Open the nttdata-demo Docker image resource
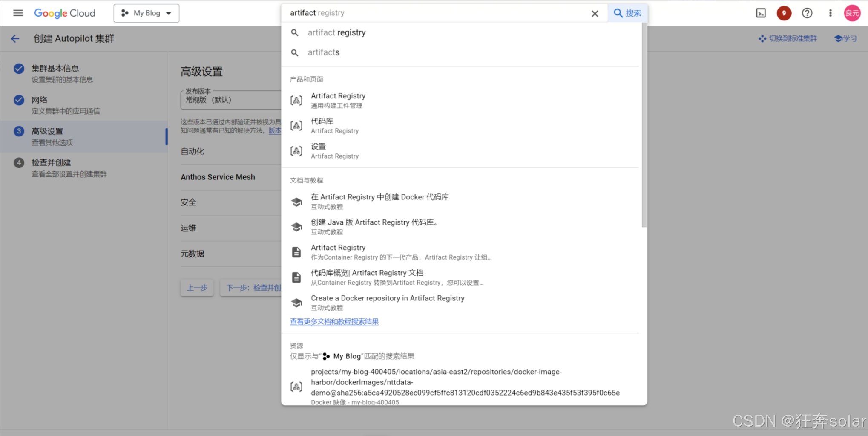 tap(460, 386)
